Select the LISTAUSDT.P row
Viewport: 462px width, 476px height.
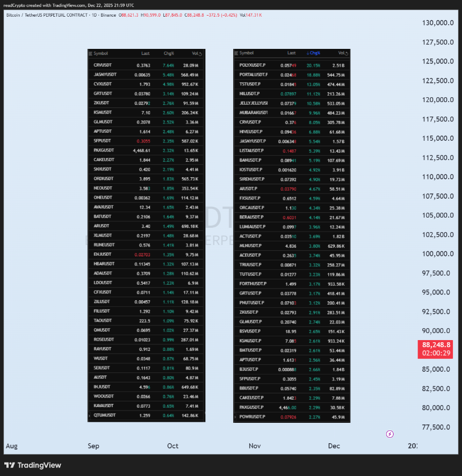pos(292,150)
